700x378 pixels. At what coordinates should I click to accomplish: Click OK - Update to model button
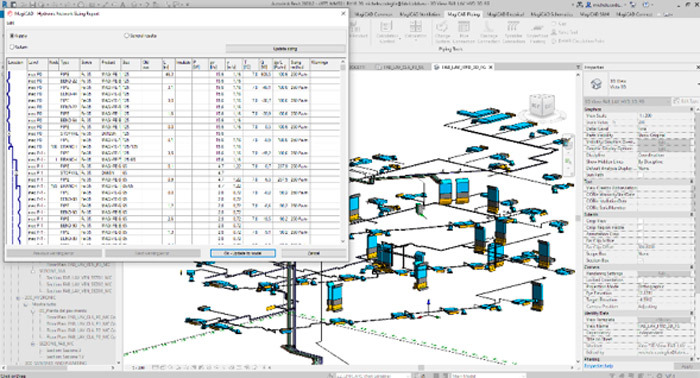(x=243, y=253)
